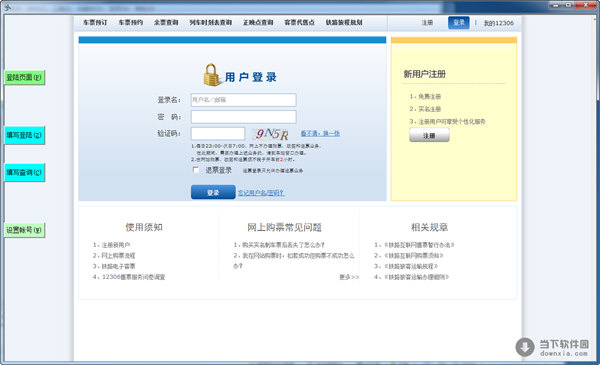Click the 更多>> link
Screen dimensions: 600x365
click(x=349, y=277)
